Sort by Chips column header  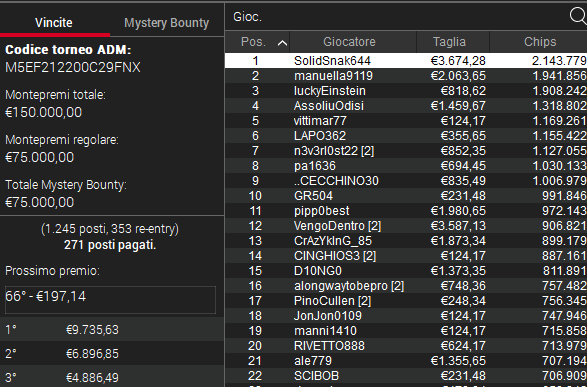click(x=539, y=42)
